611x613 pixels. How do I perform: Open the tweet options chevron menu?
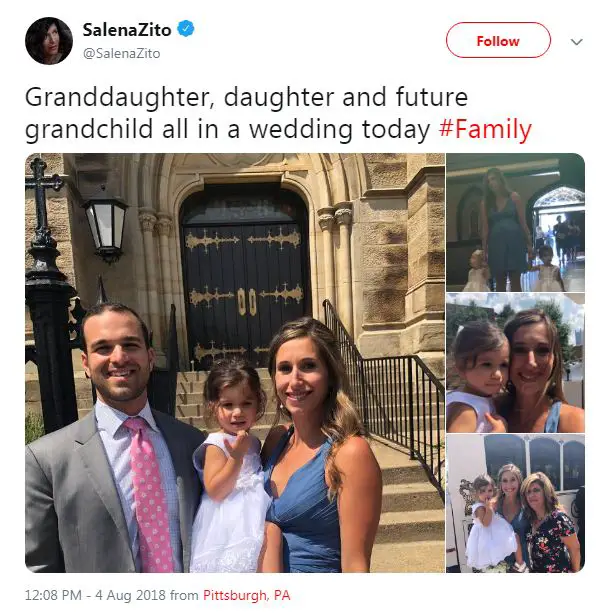point(577,41)
